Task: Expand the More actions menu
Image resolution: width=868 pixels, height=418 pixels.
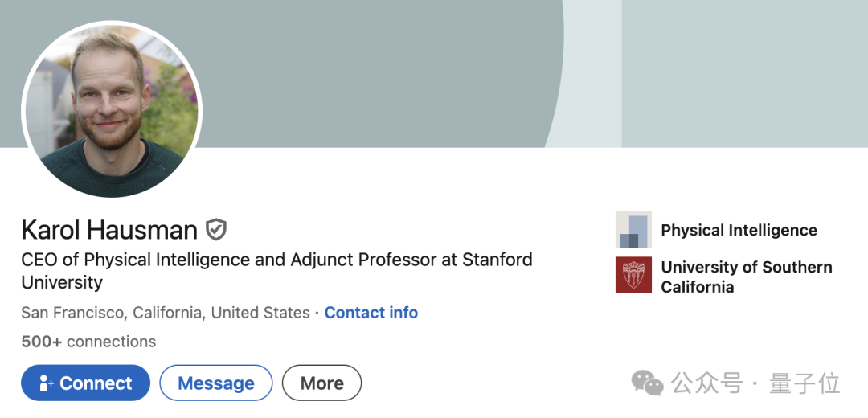Action: 321,383
